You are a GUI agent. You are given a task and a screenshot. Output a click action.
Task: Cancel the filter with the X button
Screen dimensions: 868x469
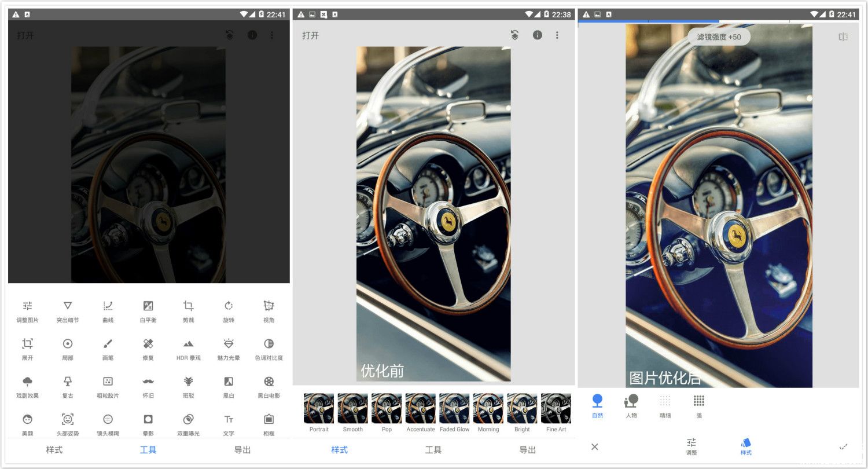pyautogui.click(x=594, y=446)
